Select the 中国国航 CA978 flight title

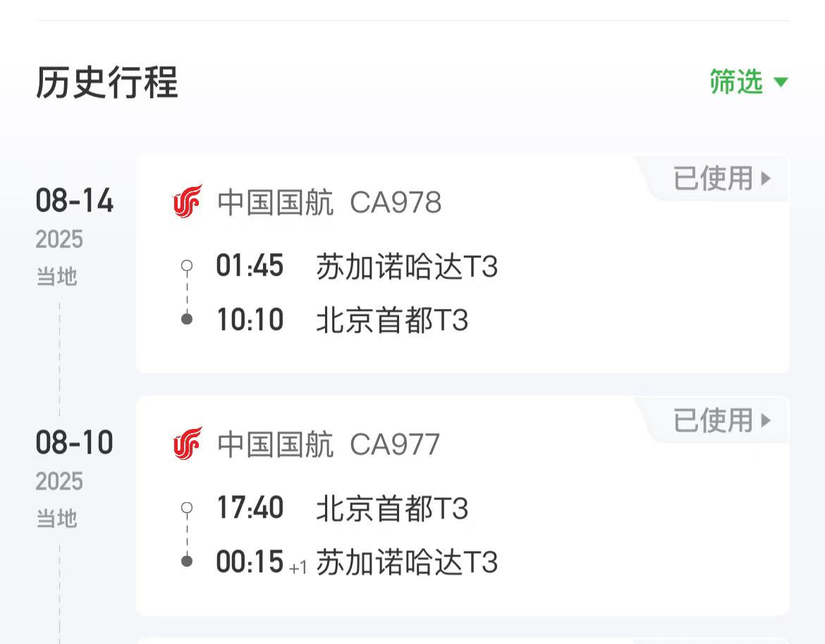pyautogui.click(x=329, y=203)
